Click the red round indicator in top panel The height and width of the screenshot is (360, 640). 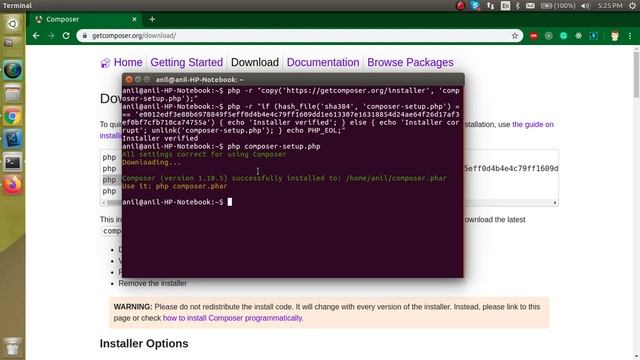[x=460, y=5]
